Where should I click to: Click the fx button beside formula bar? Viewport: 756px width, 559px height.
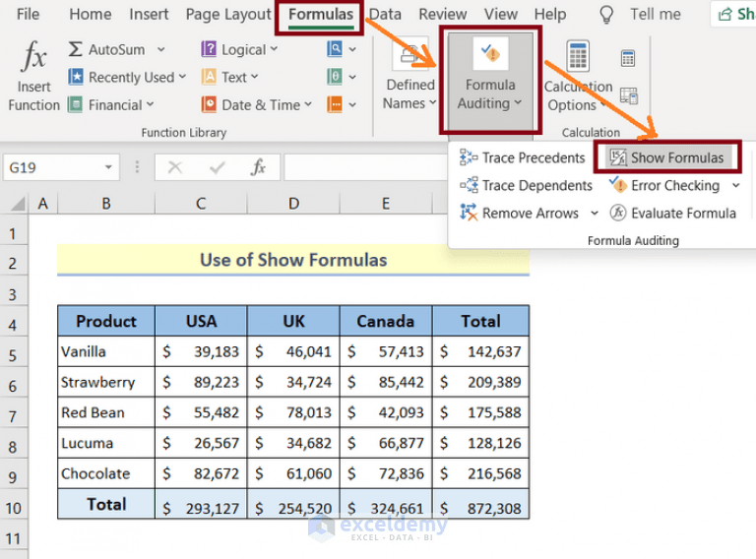tap(258, 167)
